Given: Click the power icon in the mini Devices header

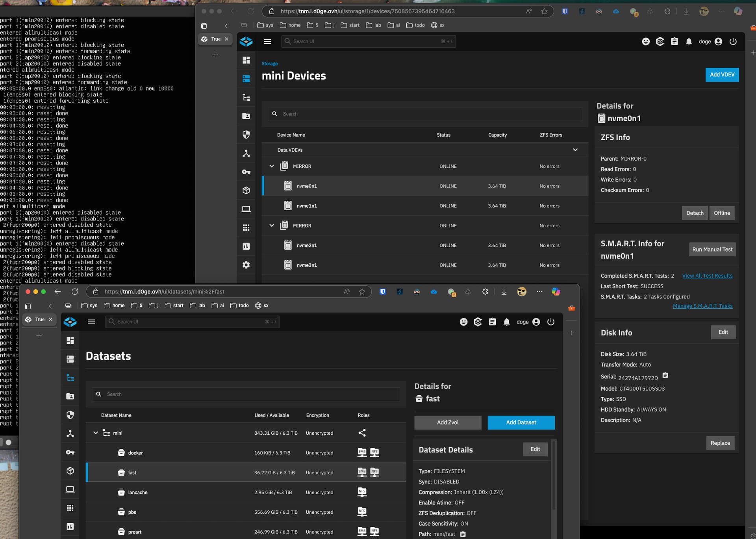Looking at the screenshot, I should (733, 41).
